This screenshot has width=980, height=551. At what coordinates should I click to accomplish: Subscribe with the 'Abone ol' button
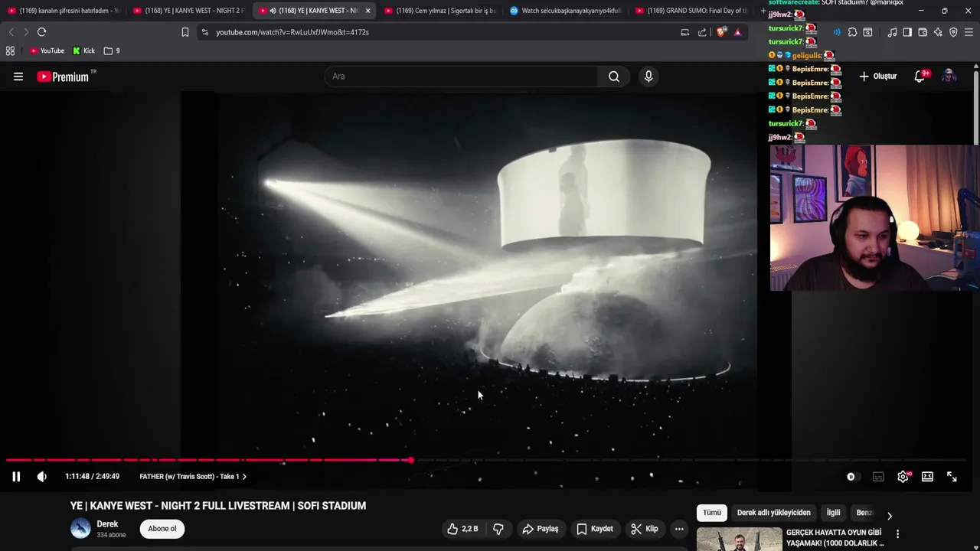pos(162,529)
